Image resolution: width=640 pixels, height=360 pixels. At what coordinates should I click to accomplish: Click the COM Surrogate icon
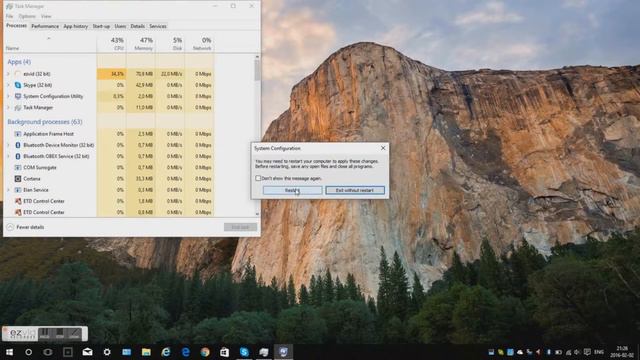click(x=18, y=167)
